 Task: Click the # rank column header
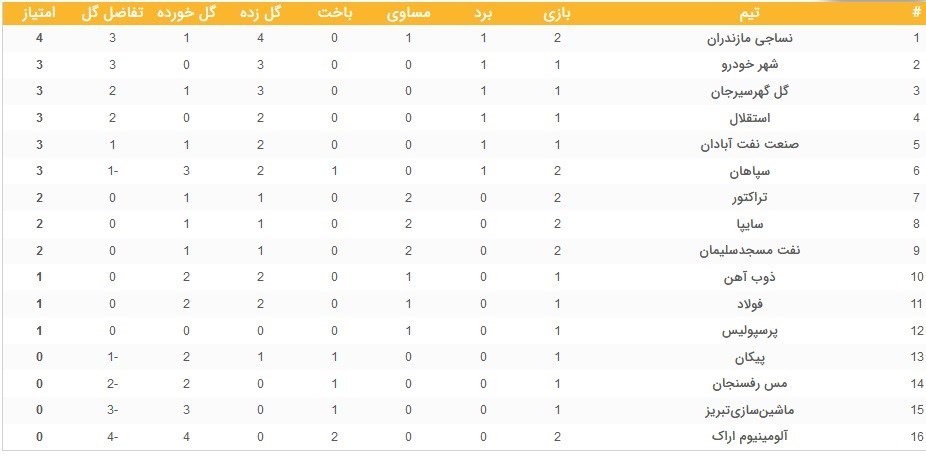[915, 13]
